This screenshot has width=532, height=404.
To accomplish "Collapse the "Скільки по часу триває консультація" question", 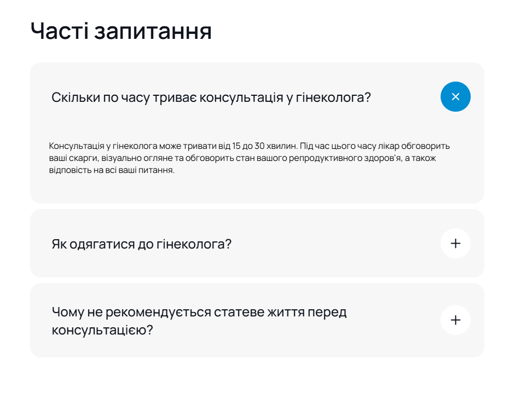I will point(211,97).
